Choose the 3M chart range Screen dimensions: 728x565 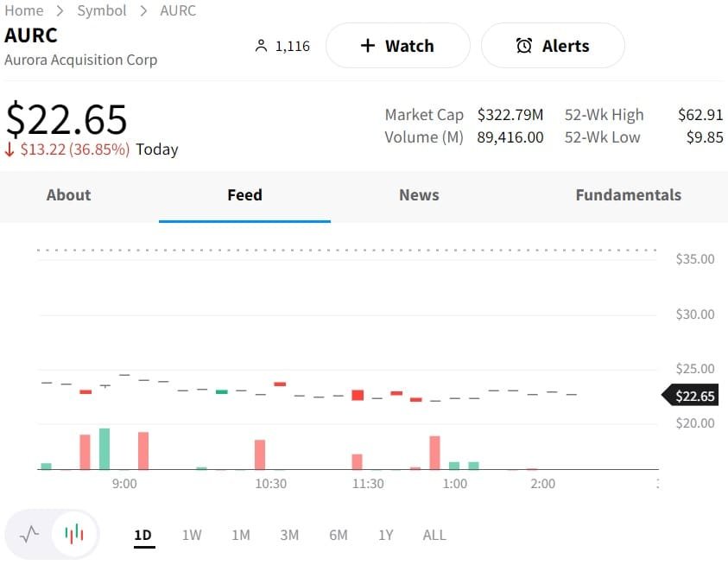(289, 536)
